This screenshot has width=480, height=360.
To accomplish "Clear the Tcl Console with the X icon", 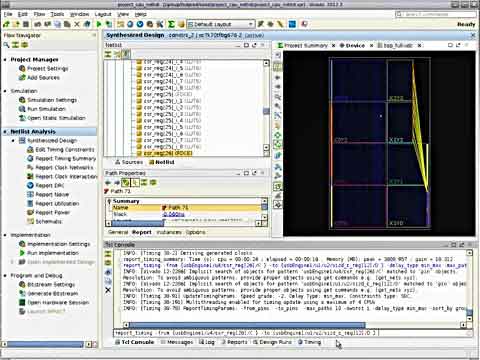I will (108, 290).
